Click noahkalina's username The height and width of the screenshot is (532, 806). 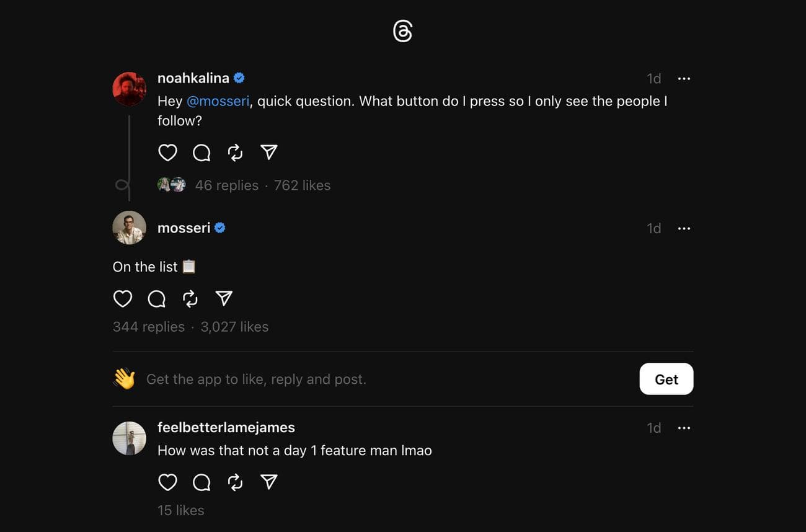click(193, 78)
